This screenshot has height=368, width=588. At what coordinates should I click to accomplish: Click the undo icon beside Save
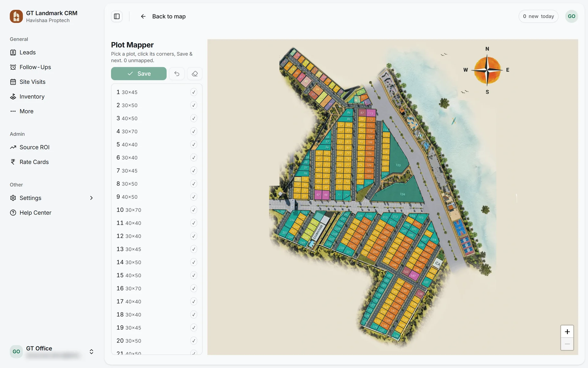177,74
